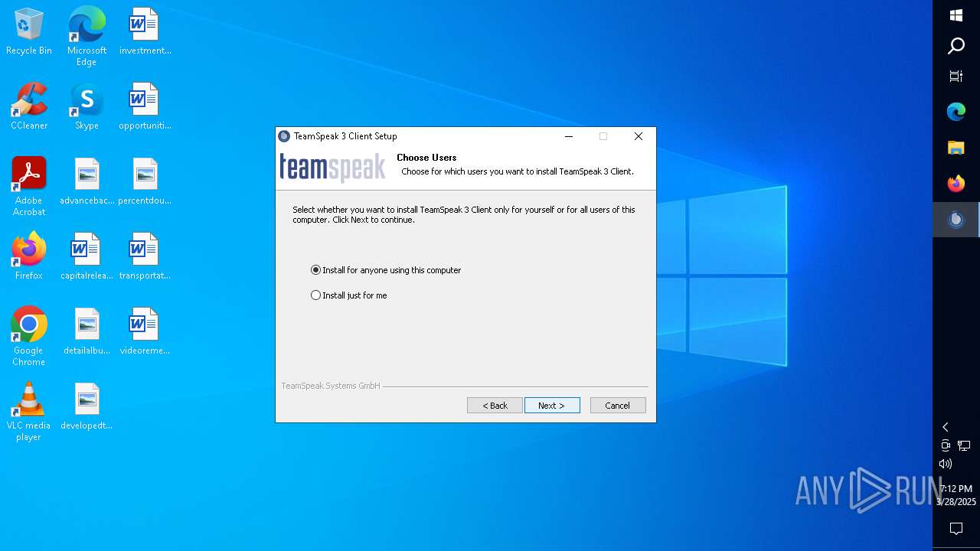Minimize the TeamSpeak setup window
This screenshot has width=980, height=551.
pyautogui.click(x=569, y=136)
